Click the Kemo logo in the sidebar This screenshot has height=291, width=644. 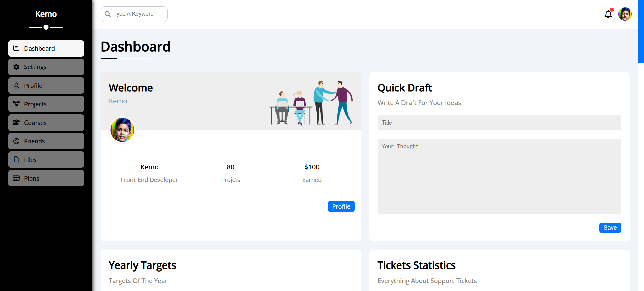46,14
